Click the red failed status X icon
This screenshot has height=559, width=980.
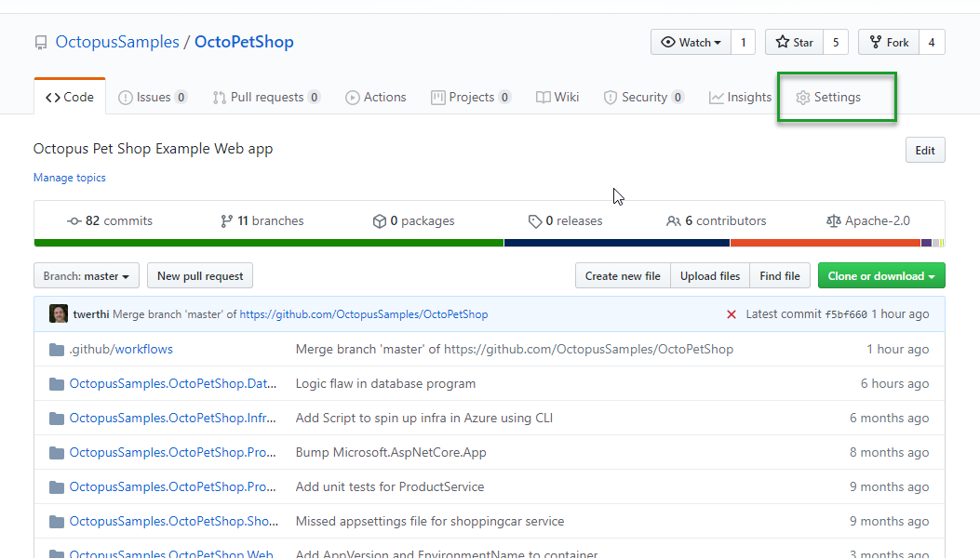pyautogui.click(x=732, y=314)
